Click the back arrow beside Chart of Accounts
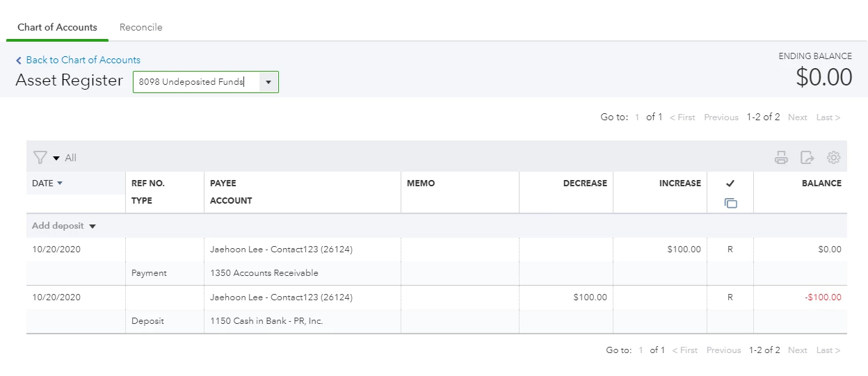Screen dimensions: 868x376 point(19,60)
